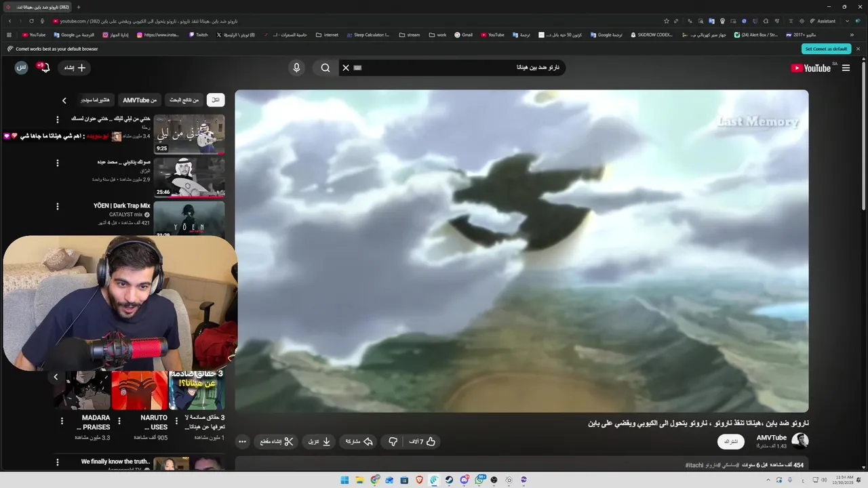This screenshot has height=488, width=868.
Task: Open the Windows Start menu
Action: point(344,480)
